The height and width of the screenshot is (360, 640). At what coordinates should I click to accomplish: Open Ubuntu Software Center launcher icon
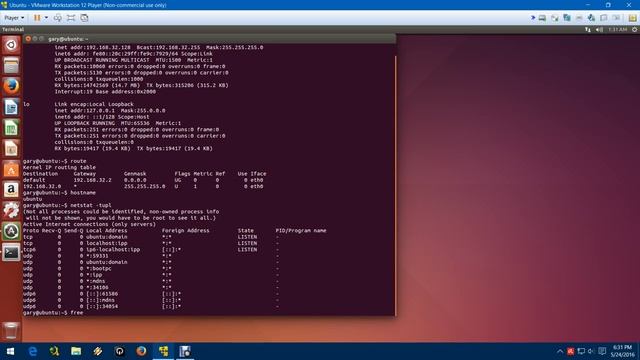click(x=11, y=170)
